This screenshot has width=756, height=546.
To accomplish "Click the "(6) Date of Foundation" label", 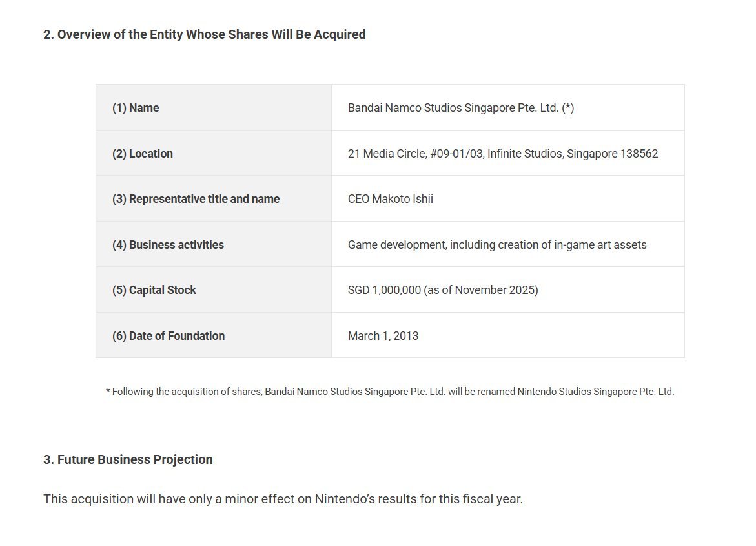I will point(168,336).
